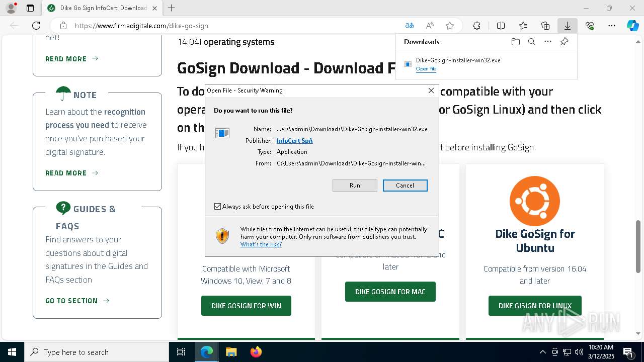The height and width of the screenshot is (362, 644).
Task: Toggle split screen view
Action: click(x=501, y=26)
